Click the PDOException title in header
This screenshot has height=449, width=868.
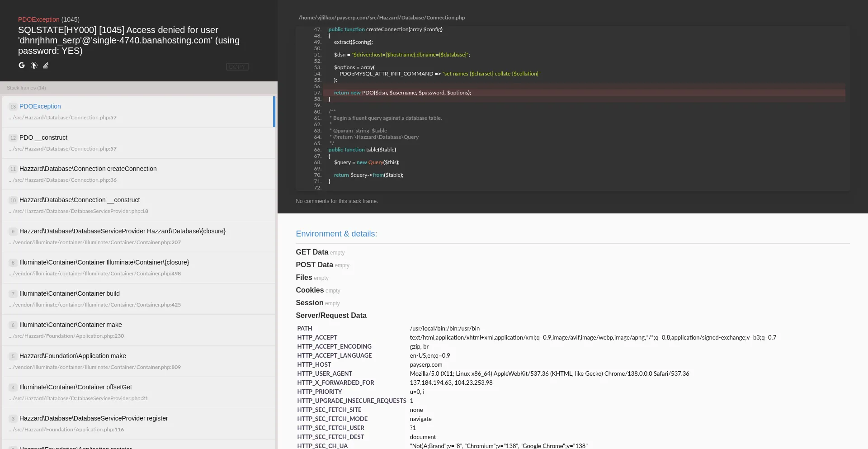39,19
